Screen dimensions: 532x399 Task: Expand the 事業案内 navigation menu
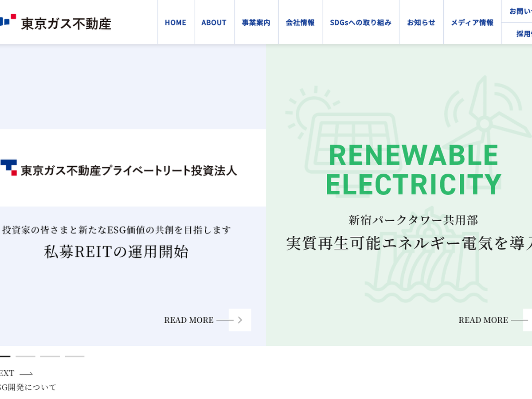256,23
